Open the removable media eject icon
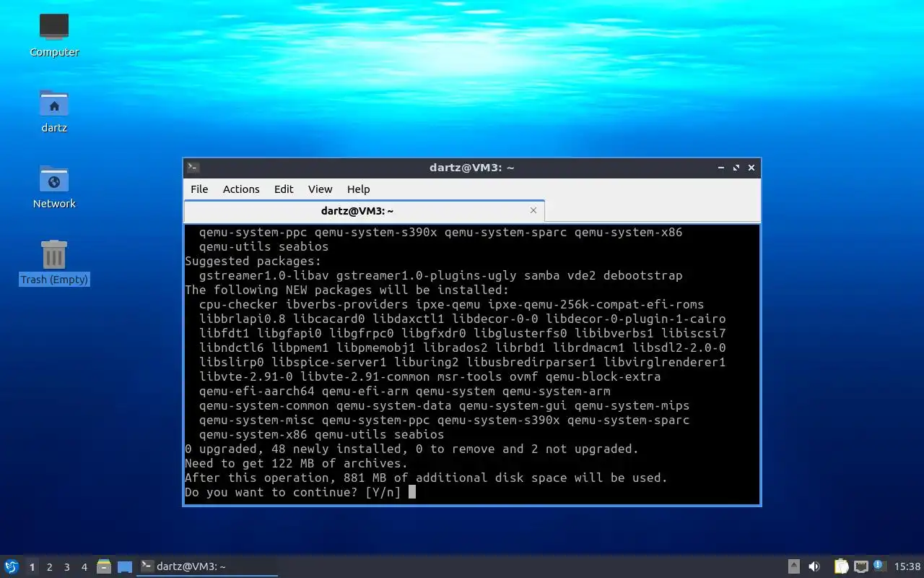 794,566
